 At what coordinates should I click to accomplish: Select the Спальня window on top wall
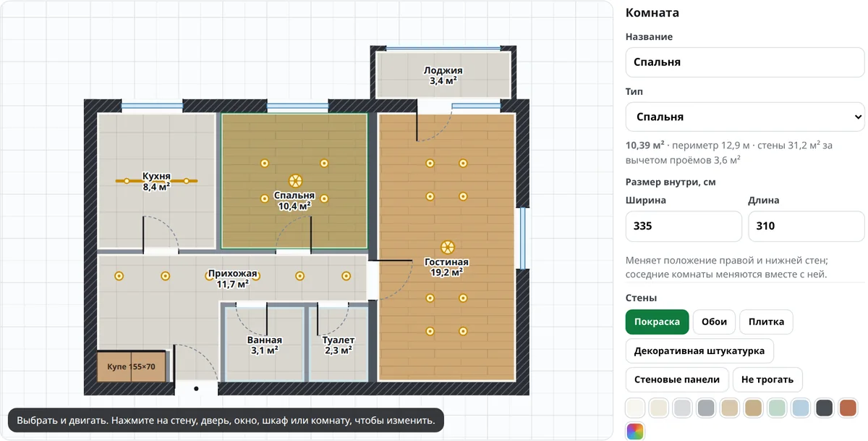[x=298, y=106]
